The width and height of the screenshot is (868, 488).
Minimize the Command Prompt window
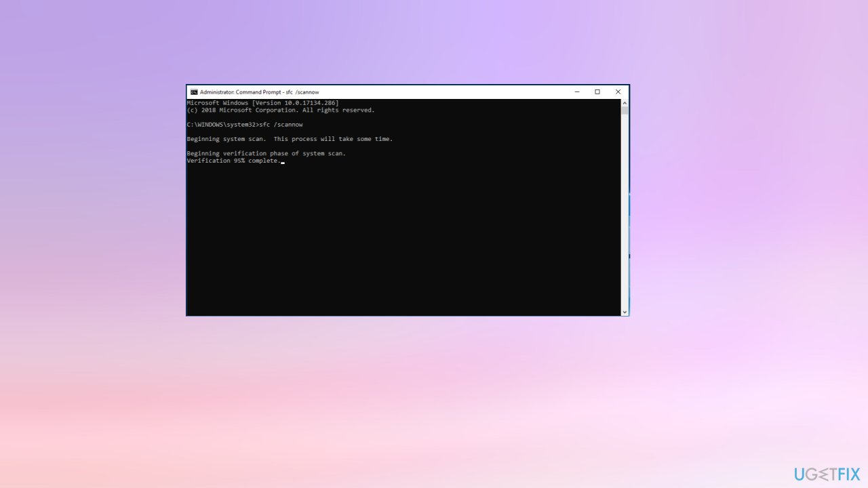point(577,92)
